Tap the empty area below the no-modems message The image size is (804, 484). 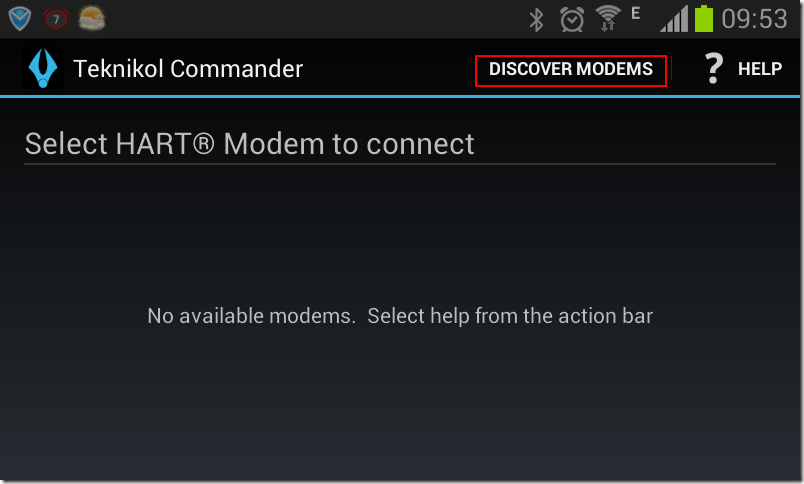click(x=400, y=405)
